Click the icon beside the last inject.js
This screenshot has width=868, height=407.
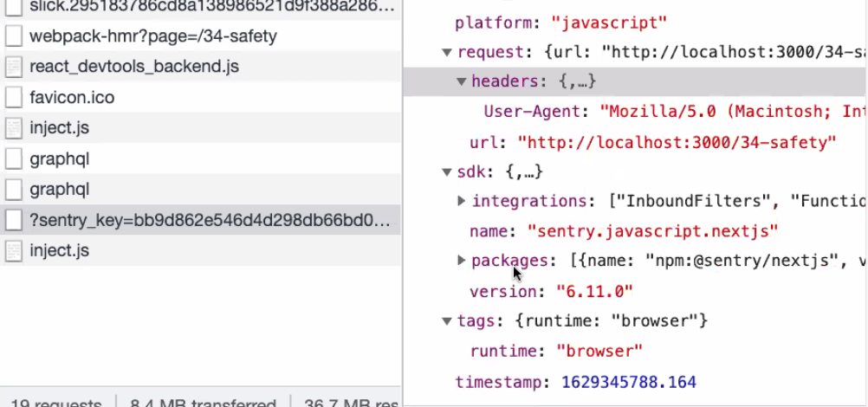click(13, 251)
